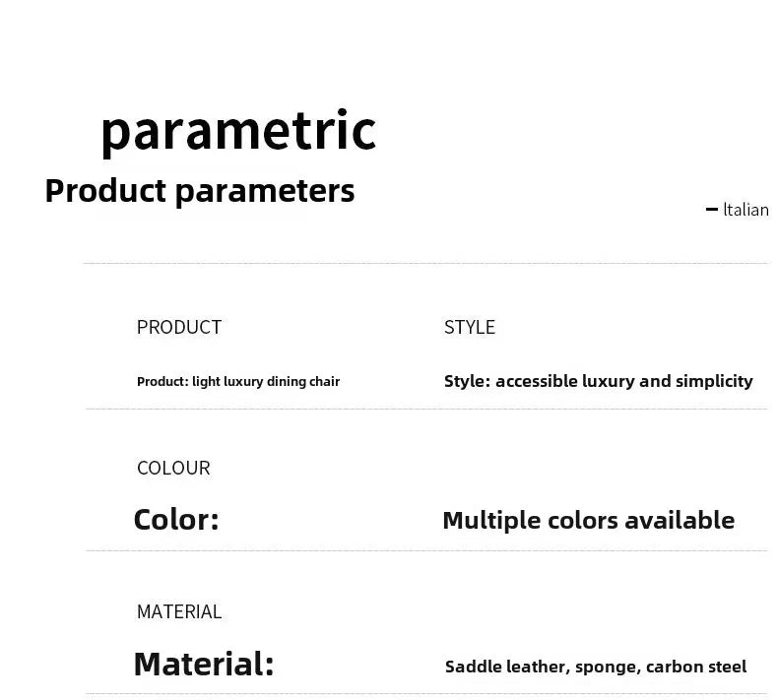Click the 'Italian' label on the right
The width and height of the screenshot is (778, 700).
[746, 210]
